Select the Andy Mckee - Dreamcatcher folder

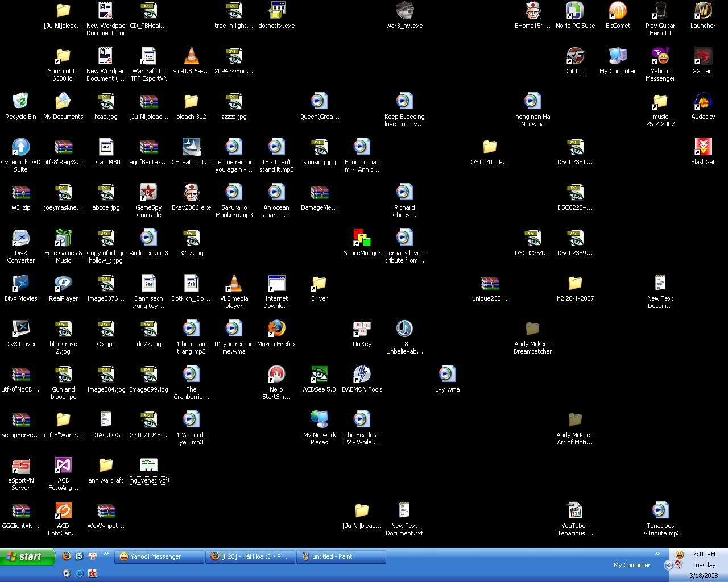tap(532, 336)
